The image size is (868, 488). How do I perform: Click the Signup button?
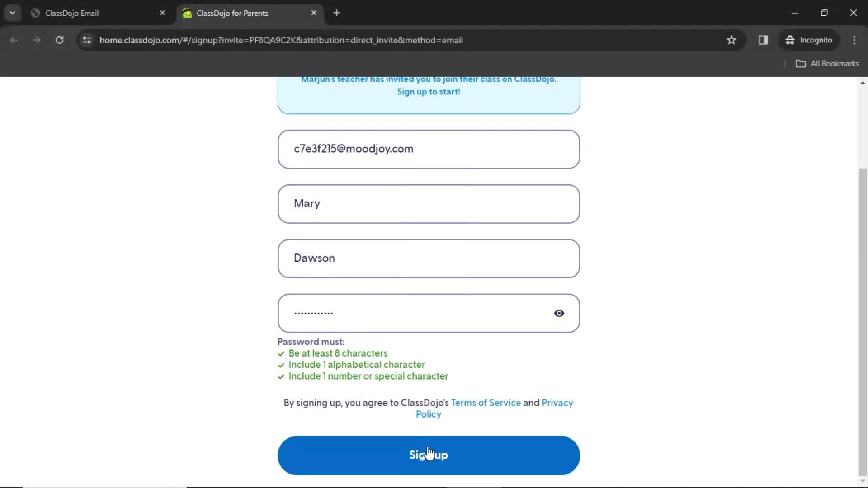coord(428,455)
